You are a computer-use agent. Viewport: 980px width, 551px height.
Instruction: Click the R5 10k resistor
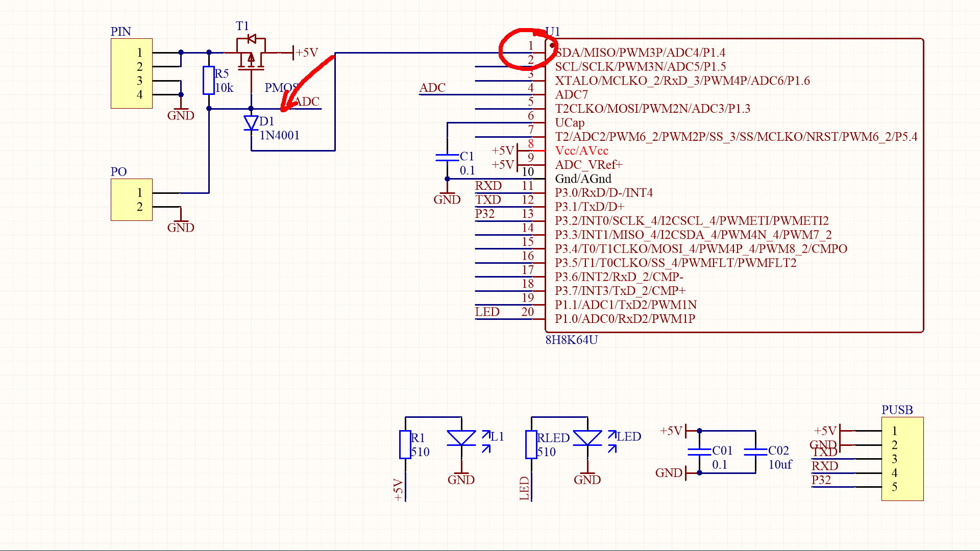pyautogui.click(x=208, y=80)
